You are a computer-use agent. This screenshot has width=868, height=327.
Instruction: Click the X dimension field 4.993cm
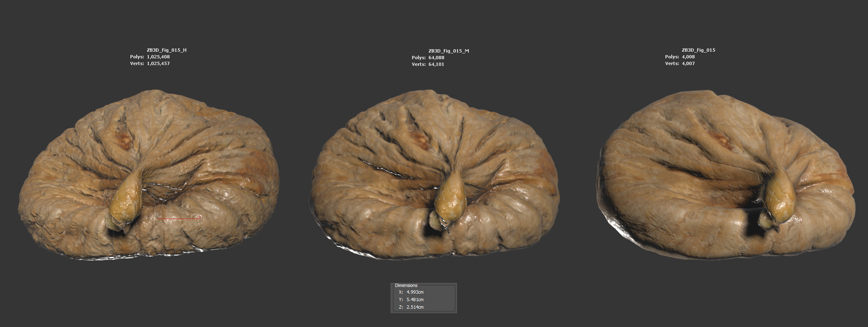click(x=415, y=292)
